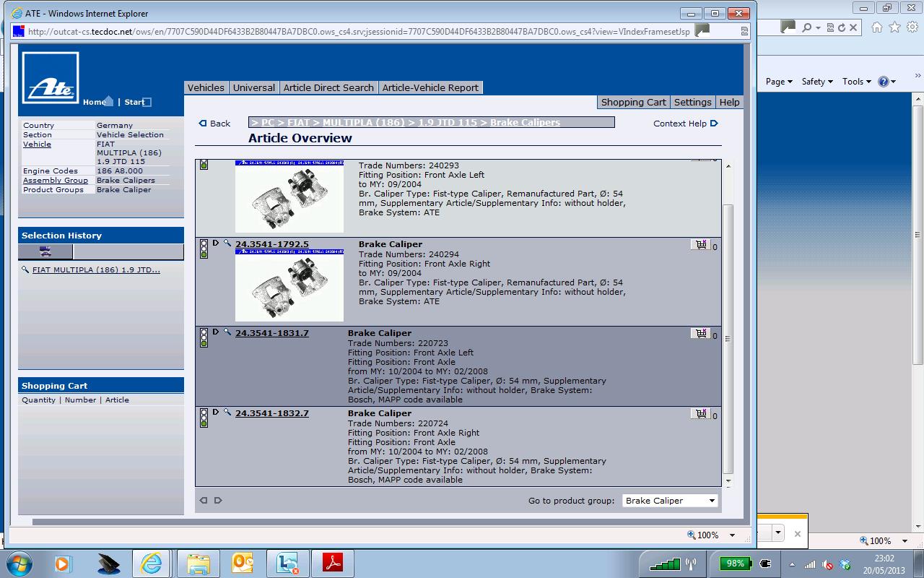Open Context Help

686,124
